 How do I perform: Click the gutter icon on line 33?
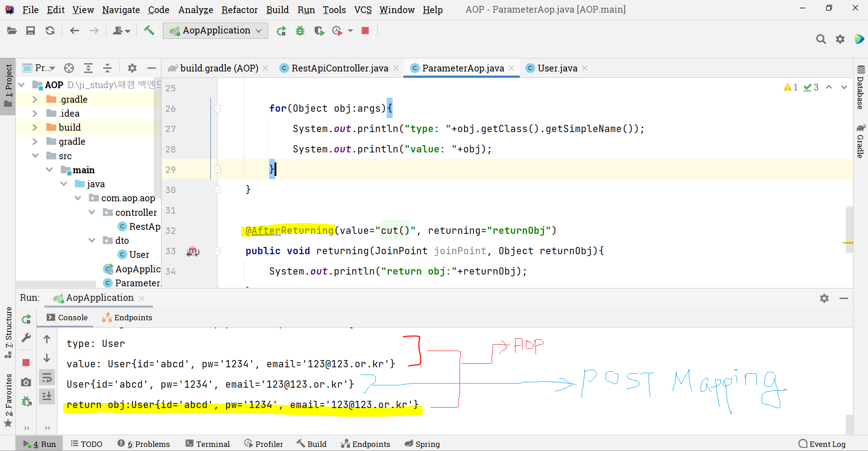click(193, 251)
